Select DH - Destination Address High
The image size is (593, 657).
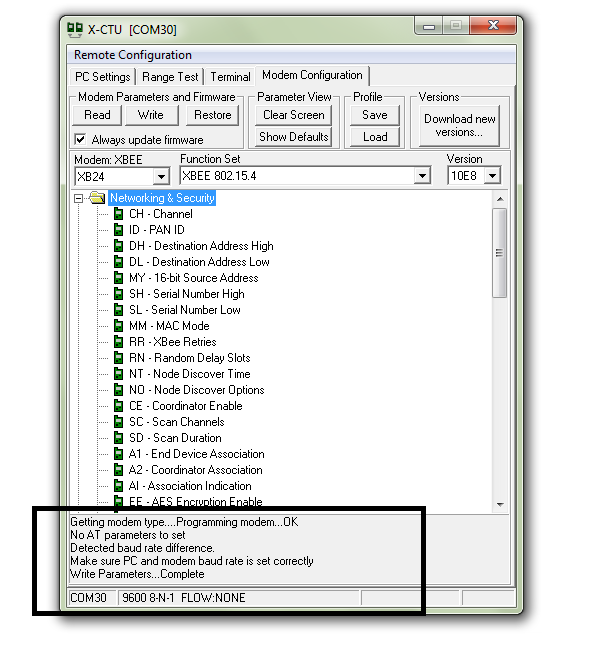click(201, 246)
